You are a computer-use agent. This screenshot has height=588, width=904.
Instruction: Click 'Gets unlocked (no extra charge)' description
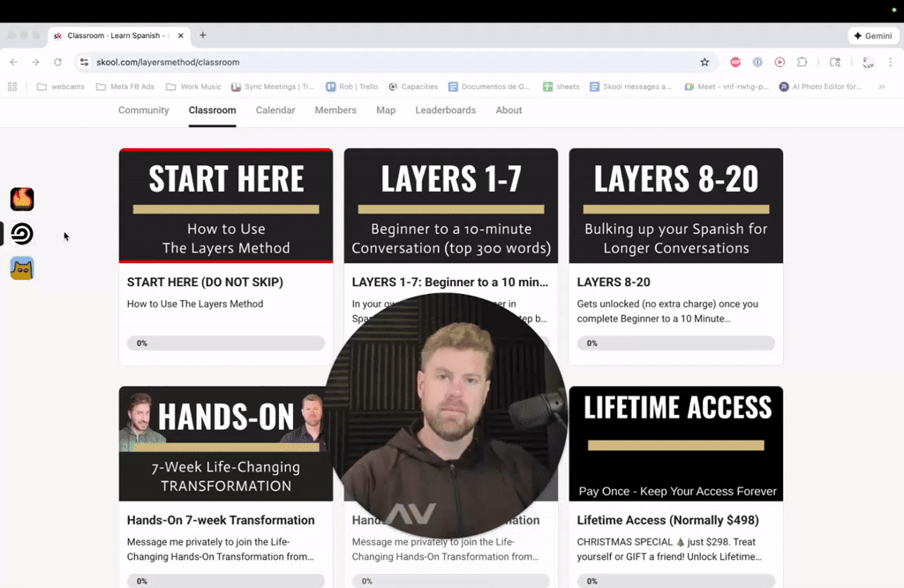tap(667, 312)
